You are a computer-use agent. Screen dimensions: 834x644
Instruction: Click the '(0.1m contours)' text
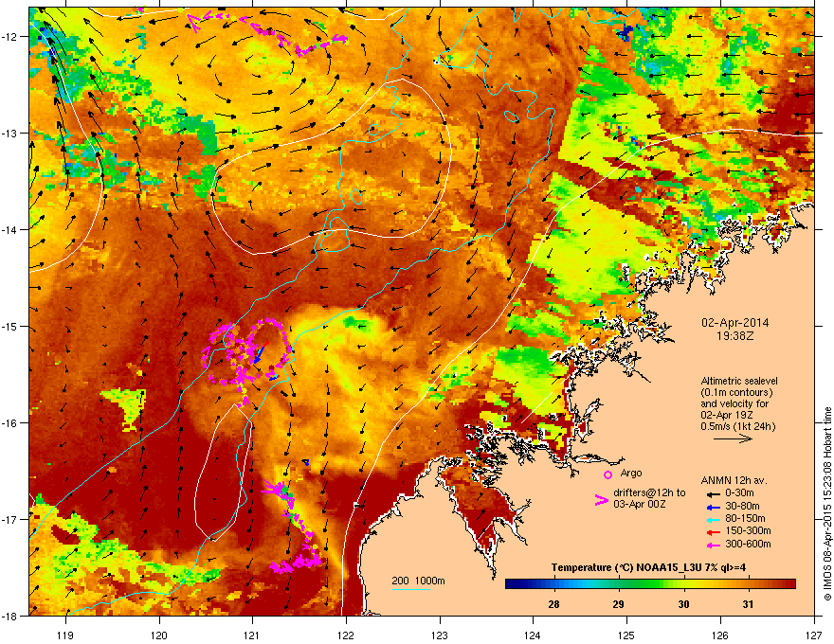[736, 393]
